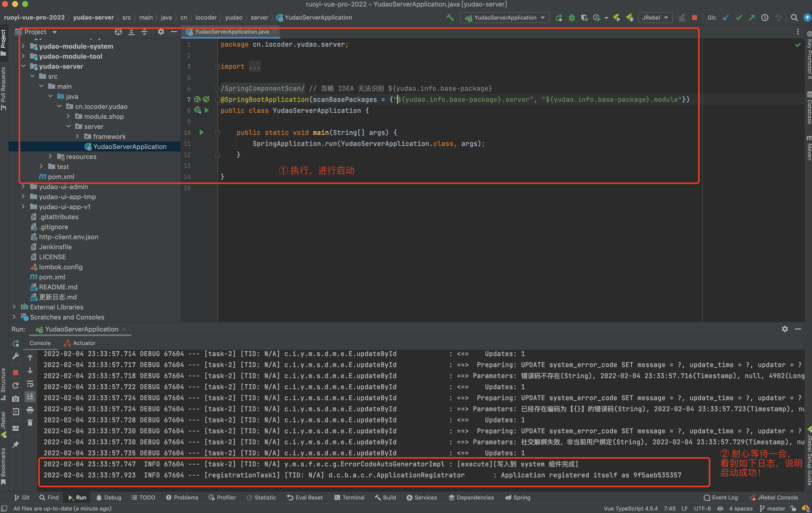The width and height of the screenshot is (812, 513).
Task: Click the Debug bug icon in the top toolbar
Action: [572, 18]
